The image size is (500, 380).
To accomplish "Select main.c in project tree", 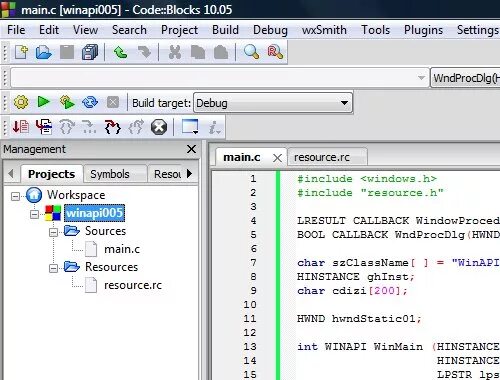I will click(122, 249).
